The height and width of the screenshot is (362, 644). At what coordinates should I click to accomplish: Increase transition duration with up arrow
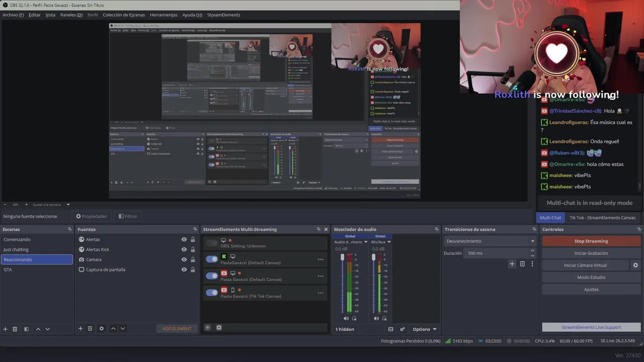[534, 251]
